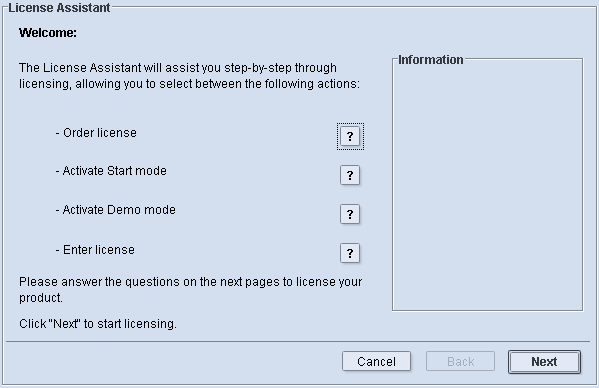This screenshot has width=599, height=388.
Task: Show help for Activate Start mode
Action: [x=350, y=175]
